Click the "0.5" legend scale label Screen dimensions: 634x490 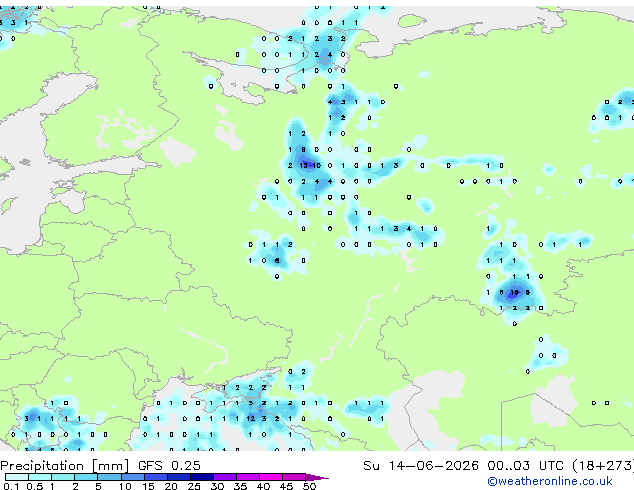pos(34,486)
